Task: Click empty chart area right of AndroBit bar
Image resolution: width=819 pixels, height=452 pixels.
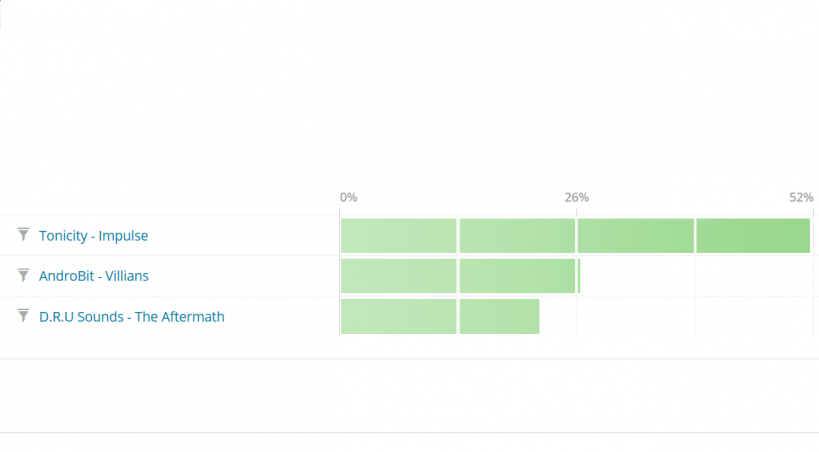Action: (x=695, y=276)
